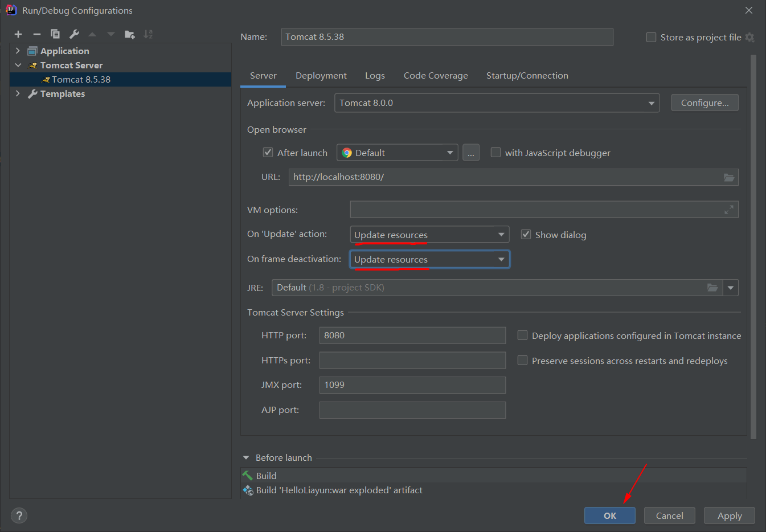Image resolution: width=766 pixels, height=532 pixels.
Task: Click the Configure... button
Action: pyautogui.click(x=704, y=103)
